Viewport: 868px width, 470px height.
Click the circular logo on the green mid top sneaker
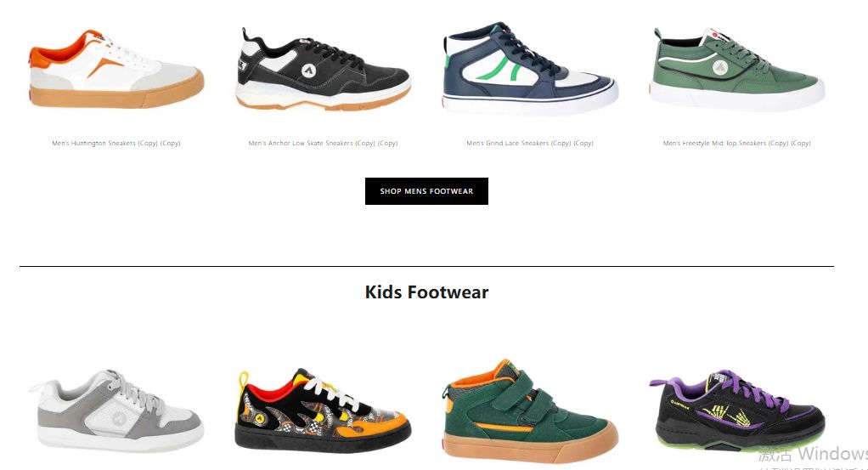click(719, 68)
